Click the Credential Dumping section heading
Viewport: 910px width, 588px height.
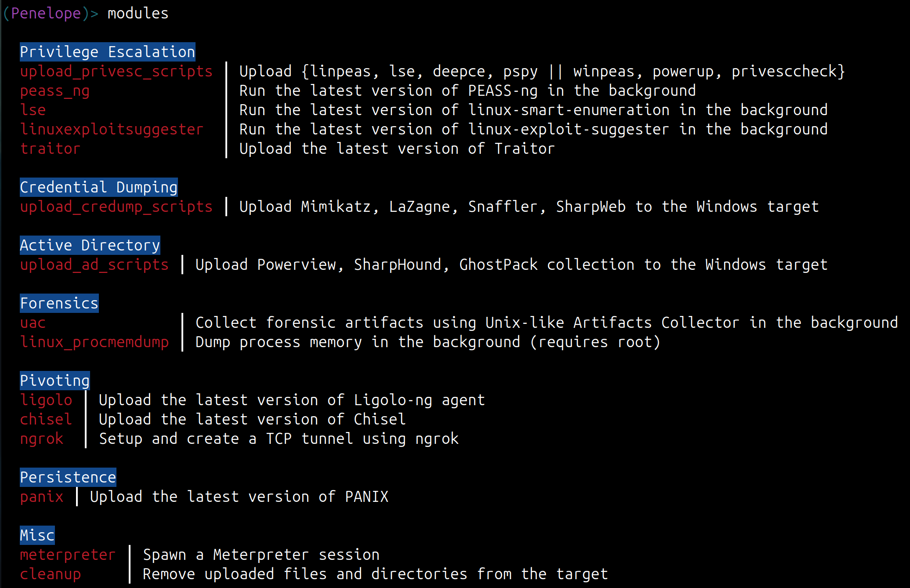click(x=98, y=187)
